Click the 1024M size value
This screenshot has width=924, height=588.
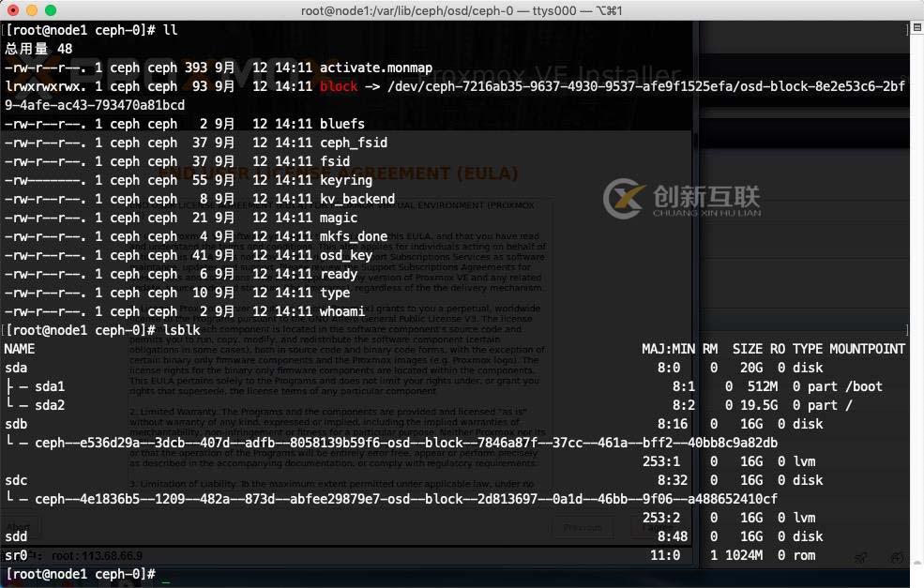pos(744,555)
